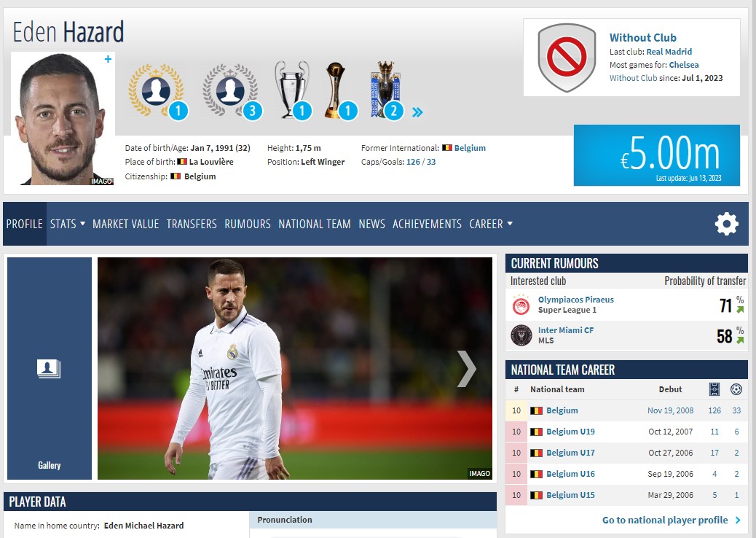
Task: Click the plus icon above player portrait
Action: (x=108, y=59)
